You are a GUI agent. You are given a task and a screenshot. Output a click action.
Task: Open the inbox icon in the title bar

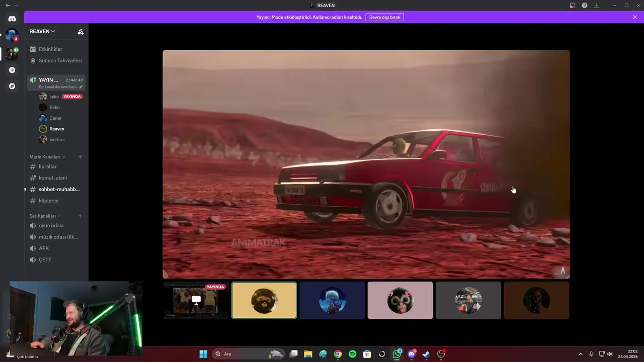[x=573, y=6]
